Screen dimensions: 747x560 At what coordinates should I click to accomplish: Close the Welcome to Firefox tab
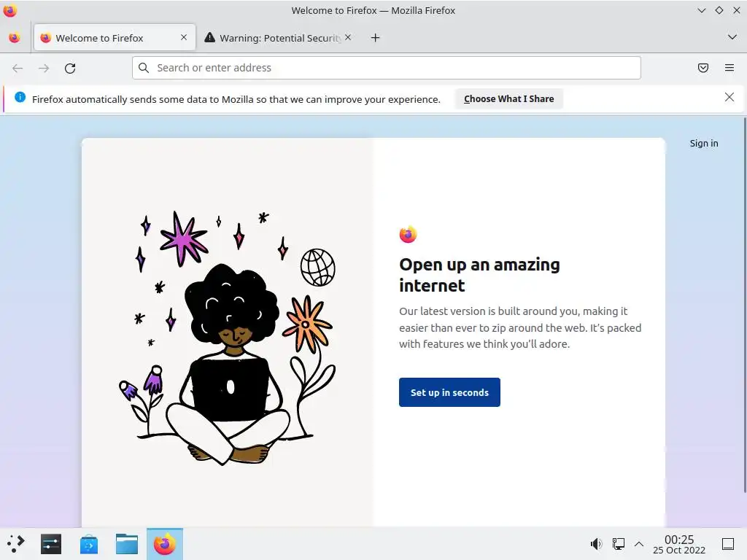point(184,37)
